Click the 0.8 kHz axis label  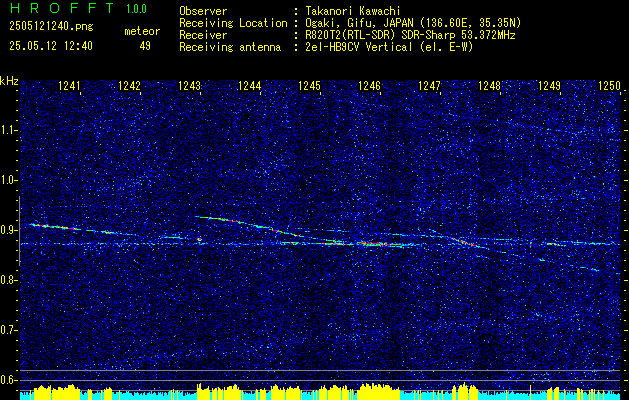tap(9, 280)
